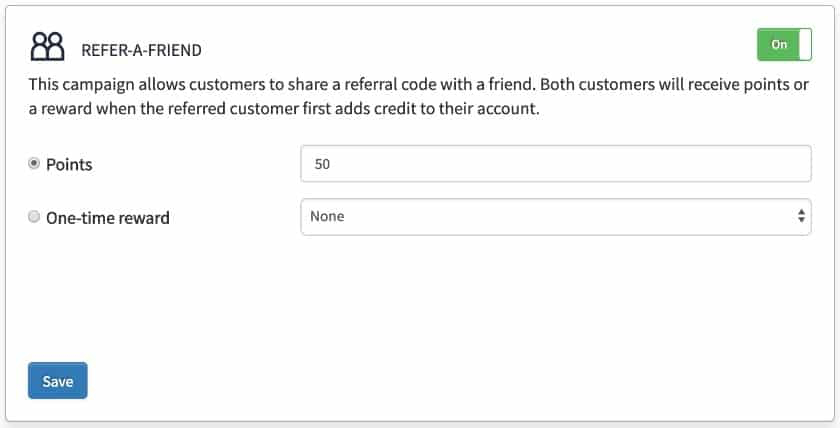Click the REFER-A-FRIEND campaign heading

[x=141, y=50]
